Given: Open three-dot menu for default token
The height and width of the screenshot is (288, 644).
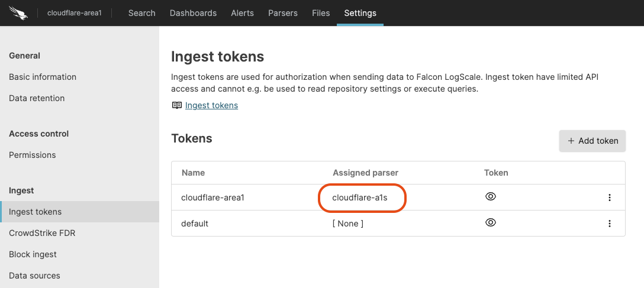Looking at the screenshot, I should click(610, 223).
